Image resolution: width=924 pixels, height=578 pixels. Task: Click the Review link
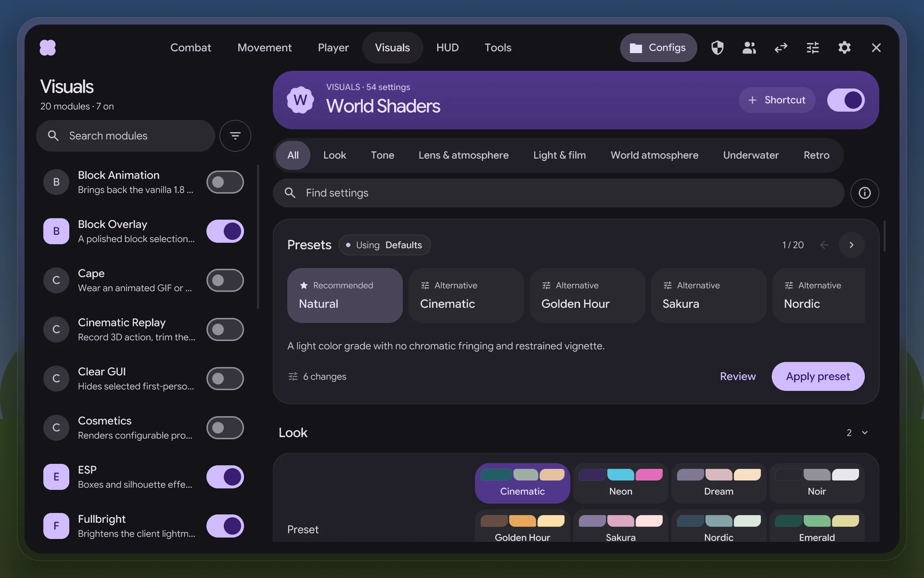click(738, 376)
